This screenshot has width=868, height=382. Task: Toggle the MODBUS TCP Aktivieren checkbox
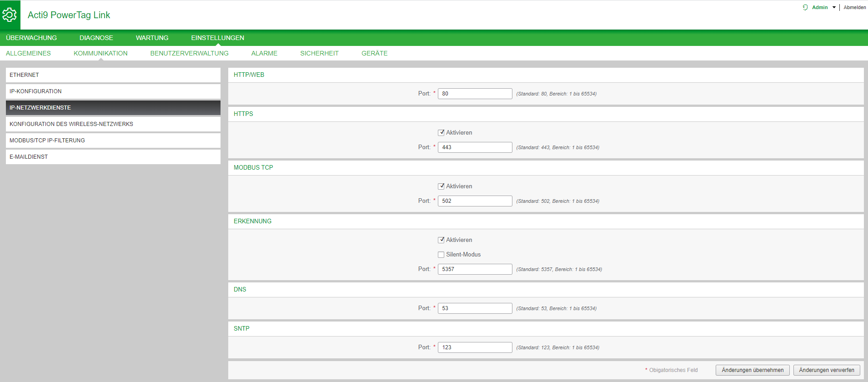(x=441, y=186)
